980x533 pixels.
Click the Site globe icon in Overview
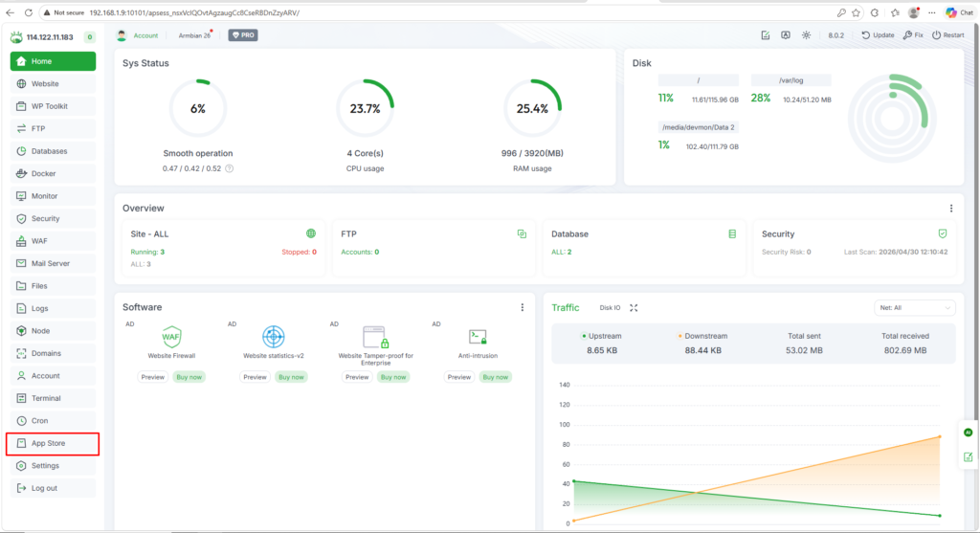point(311,233)
